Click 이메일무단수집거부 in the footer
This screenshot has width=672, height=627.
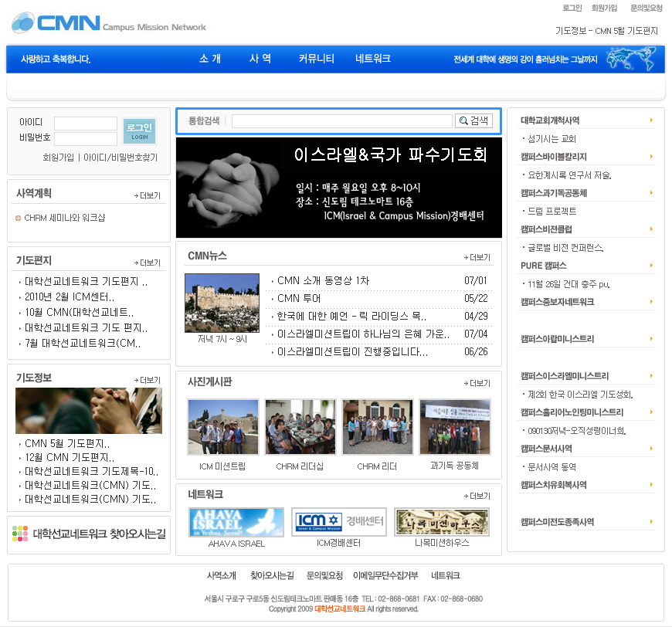point(385,575)
